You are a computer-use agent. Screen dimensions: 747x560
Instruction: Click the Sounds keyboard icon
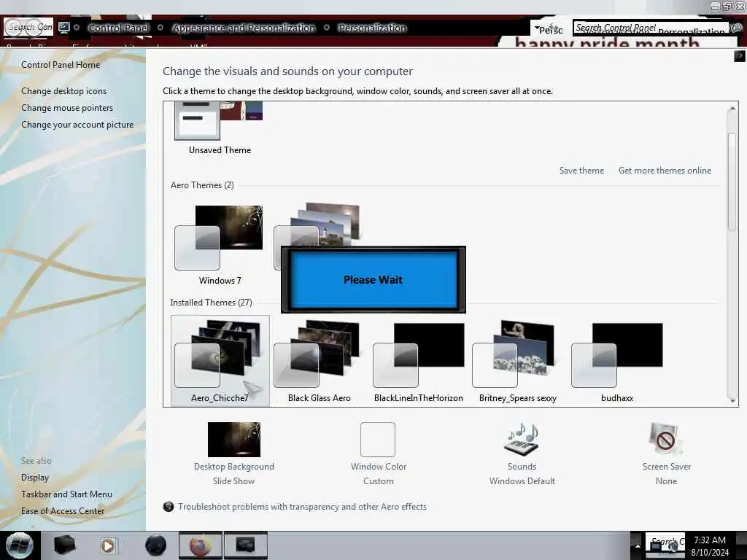522,439
